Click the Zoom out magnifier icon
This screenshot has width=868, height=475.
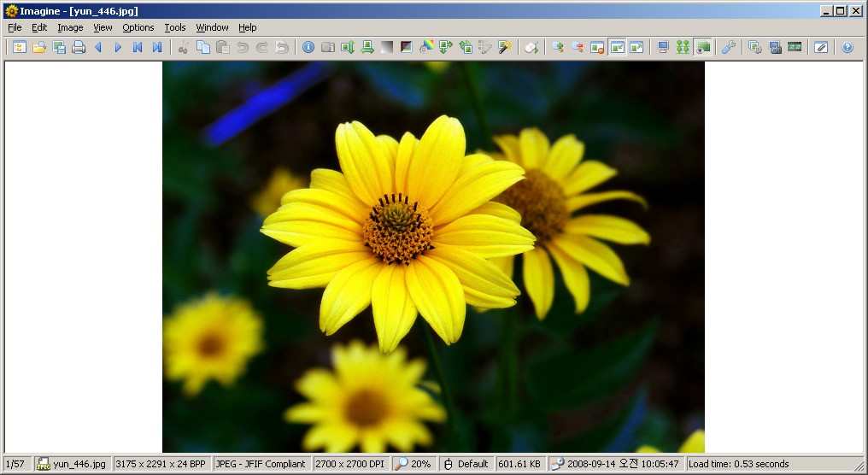click(578, 48)
